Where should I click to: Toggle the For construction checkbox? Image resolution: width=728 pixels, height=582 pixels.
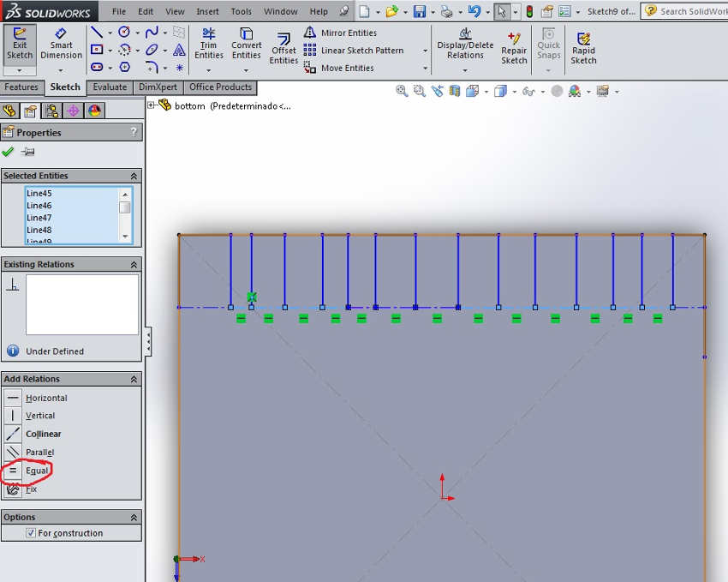[31, 533]
